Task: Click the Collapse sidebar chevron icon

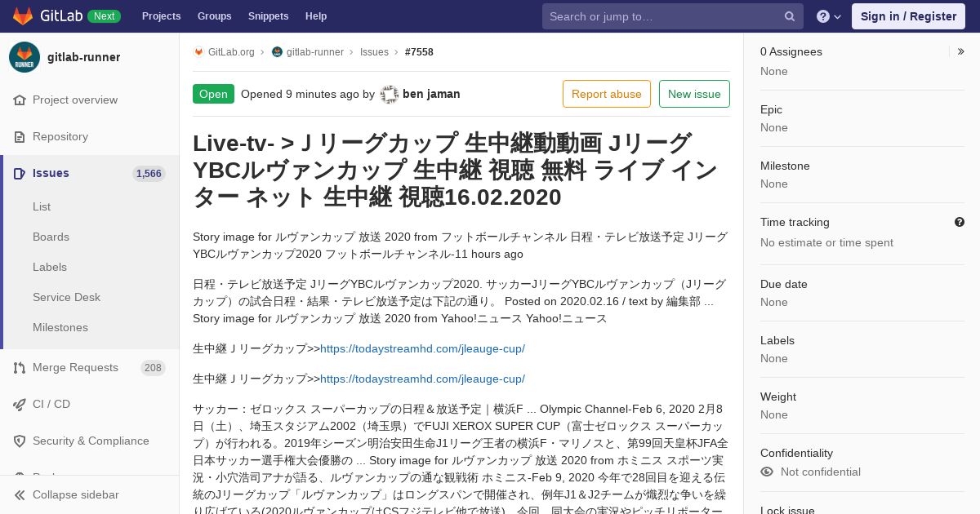Action: (20, 494)
